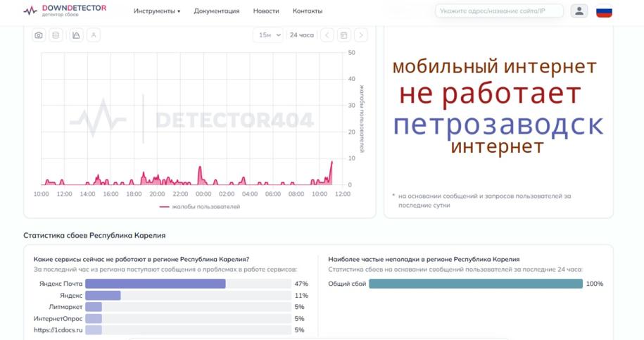The width and height of the screenshot is (644, 340).
Task: Click the Russian flag language icon
Action: coord(604,11)
